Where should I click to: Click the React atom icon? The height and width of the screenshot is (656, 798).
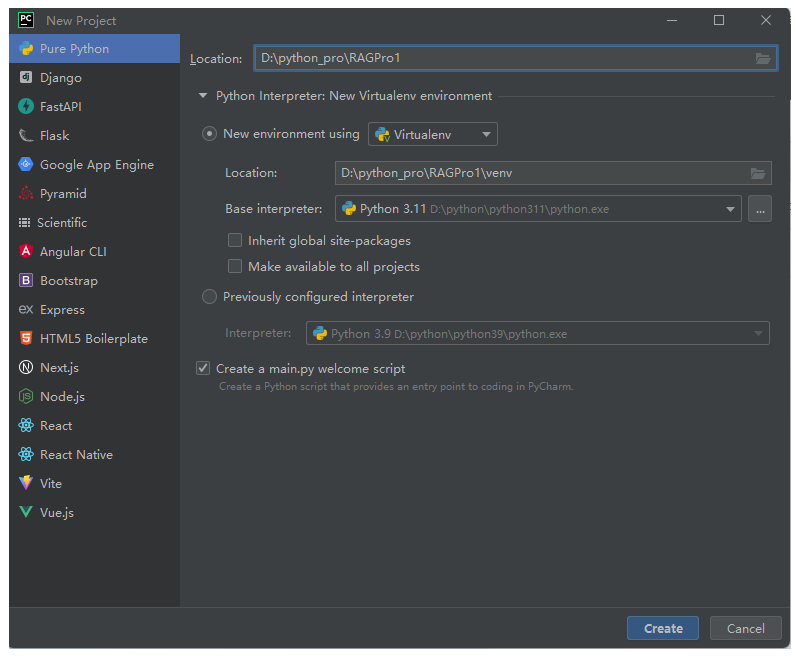[26, 425]
